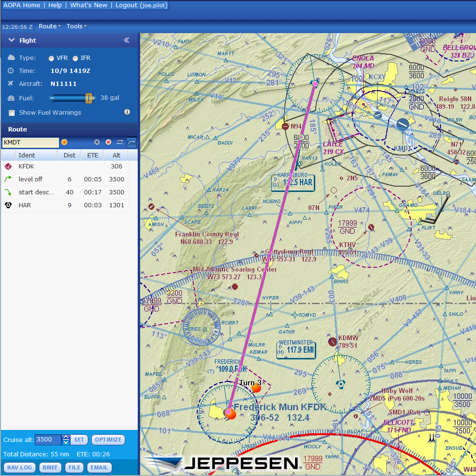Image resolution: width=476 pixels, height=476 pixels.
Task: Click Logout (joe.pilot)
Action: click(142, 5)
